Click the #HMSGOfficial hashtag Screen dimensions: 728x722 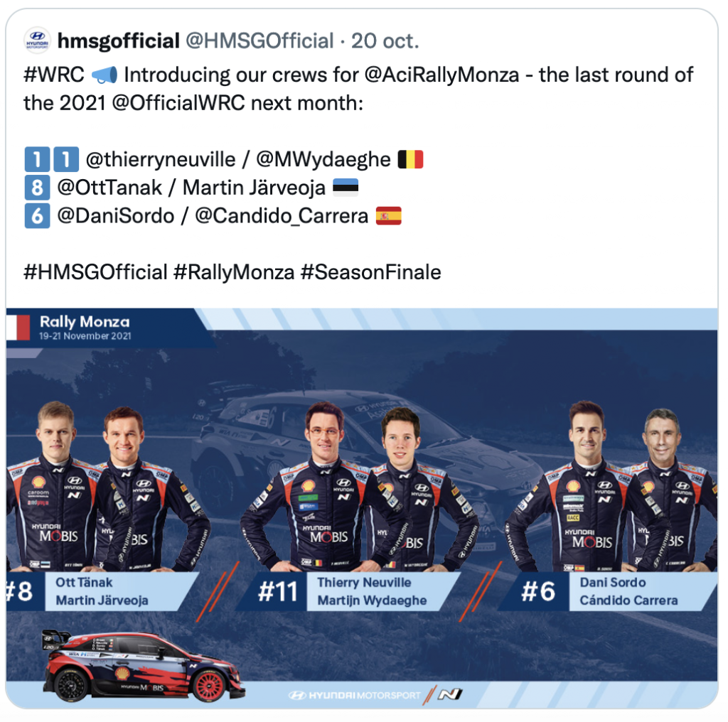(95, 272)
